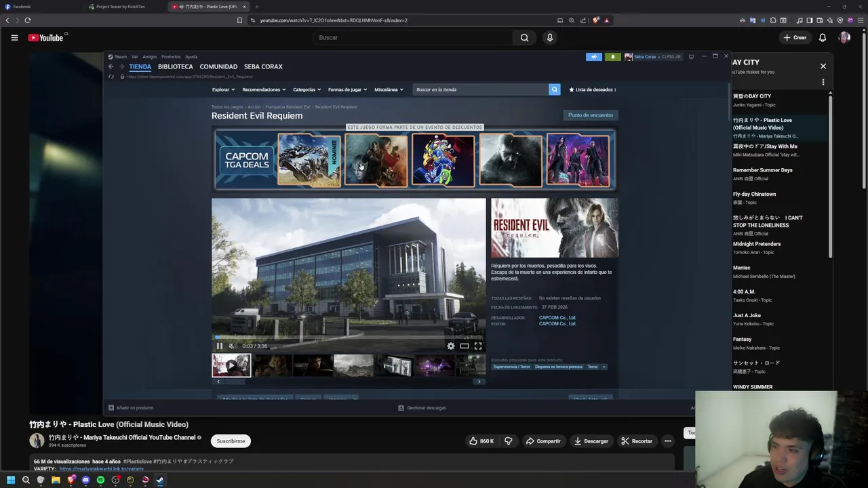Expand the Recomendaciones store dropdown
868x488 pixels.
264,89
